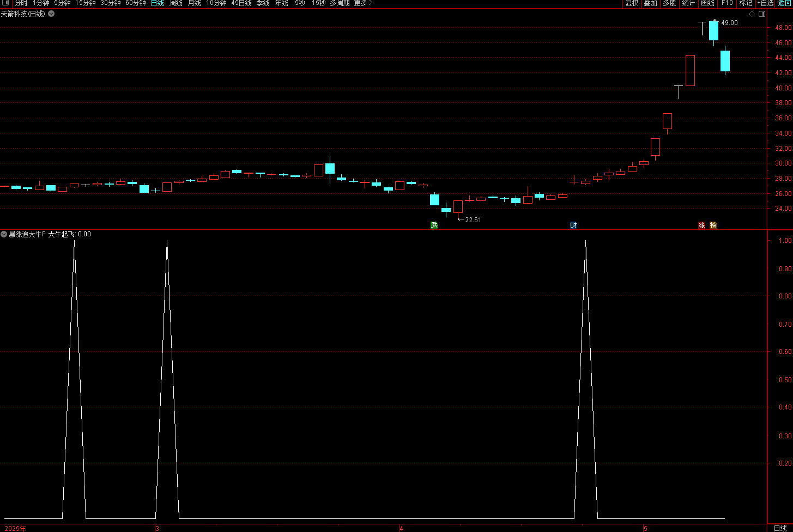Expand the 暴涨追大牛F indicator dropdown arrow
The image size is (793, 532).
(4, 234)
